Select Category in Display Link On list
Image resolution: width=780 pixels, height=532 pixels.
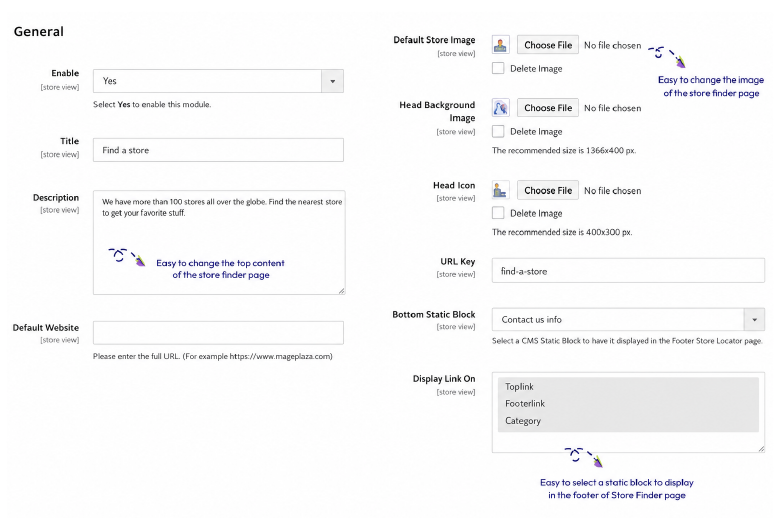[628, 421]
